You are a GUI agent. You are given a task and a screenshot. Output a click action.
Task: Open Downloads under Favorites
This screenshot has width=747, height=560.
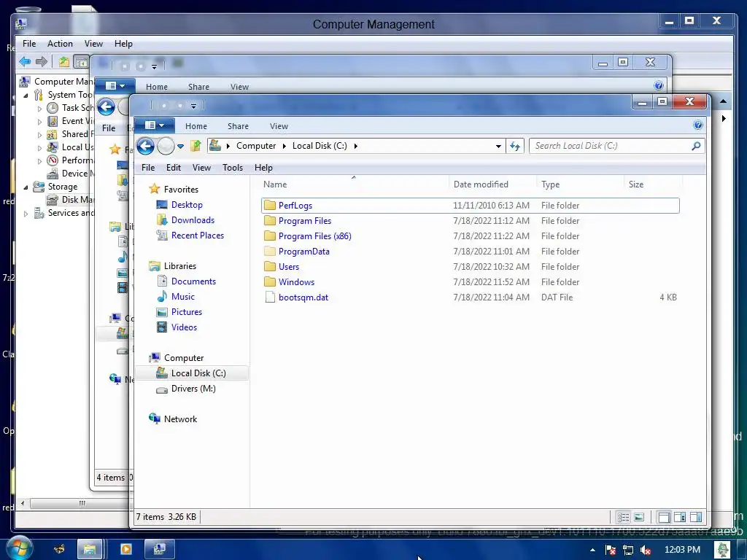(x=193, y=220)
